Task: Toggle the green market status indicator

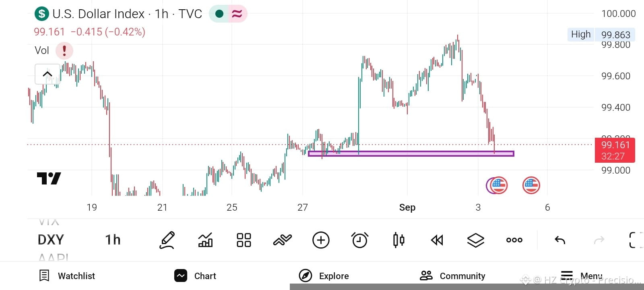Action: 219,14
